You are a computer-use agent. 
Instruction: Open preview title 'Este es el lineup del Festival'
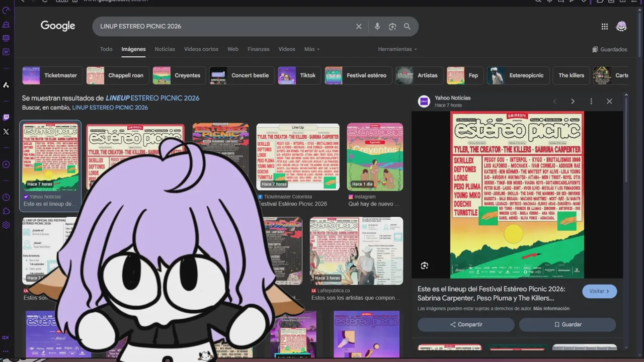pyautogui.click(x=492, y=294)
